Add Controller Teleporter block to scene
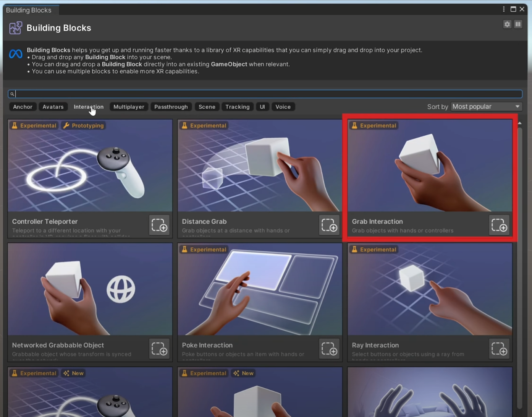The image size is (532, 417). (x=159, y=225)
